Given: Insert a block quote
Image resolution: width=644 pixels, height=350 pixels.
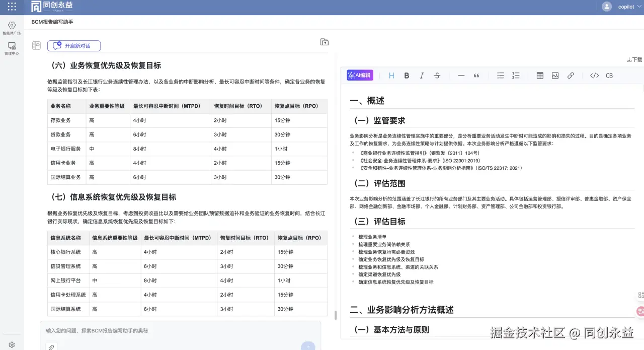Looking at the screenshot, I should pyautogui.click(x=476, y=76).
